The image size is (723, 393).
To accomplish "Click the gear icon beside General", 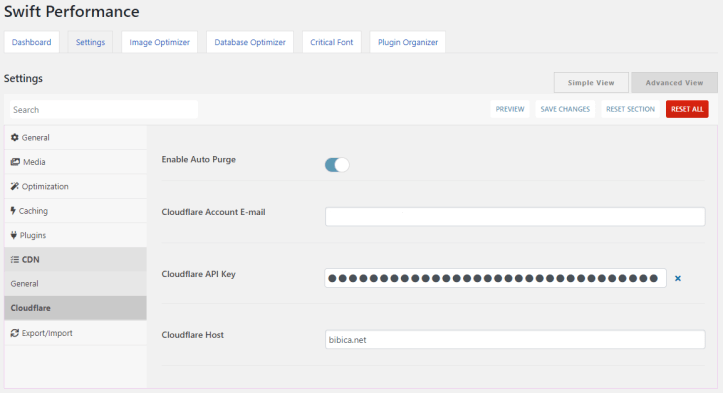I will coord(14,137).
